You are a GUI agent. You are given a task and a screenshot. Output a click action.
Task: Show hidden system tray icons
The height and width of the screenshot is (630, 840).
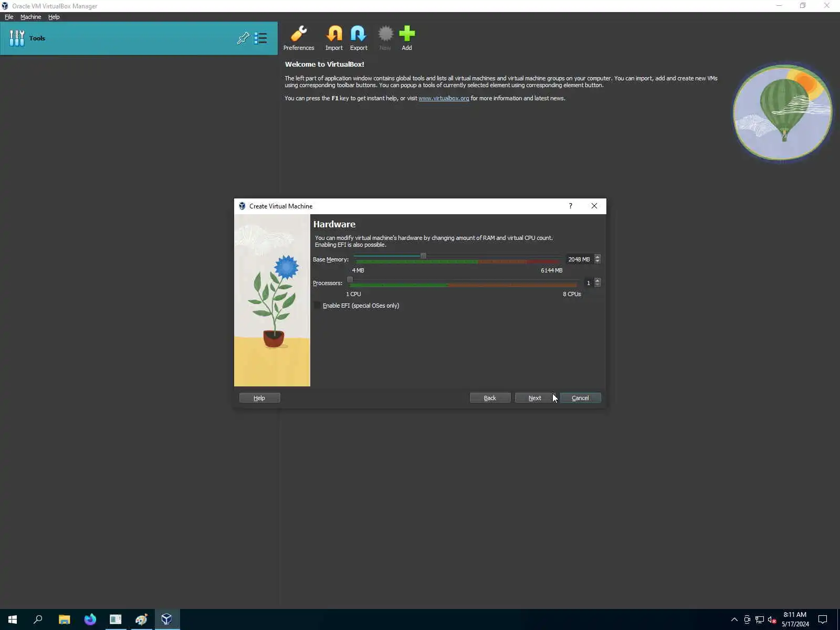click(734, 619)
